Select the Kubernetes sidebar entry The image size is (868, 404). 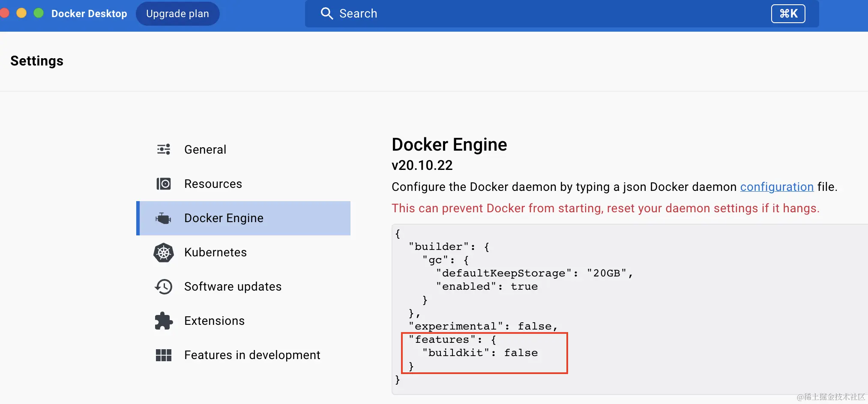(x=215, y=252)
